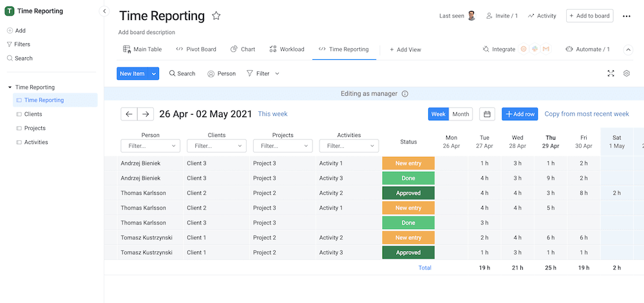Click the 8 h Friday cell for Thomas Karlsson

(x=583, y=193)
